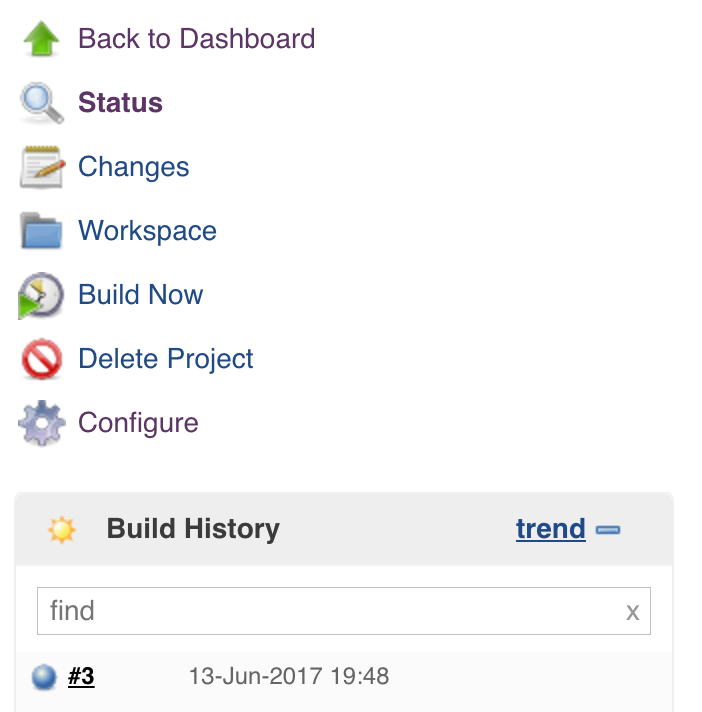Image resolution: width=702 pixels, height=712 pixels.
Task: Start a build via Build Now text
Action: [140, 295]
